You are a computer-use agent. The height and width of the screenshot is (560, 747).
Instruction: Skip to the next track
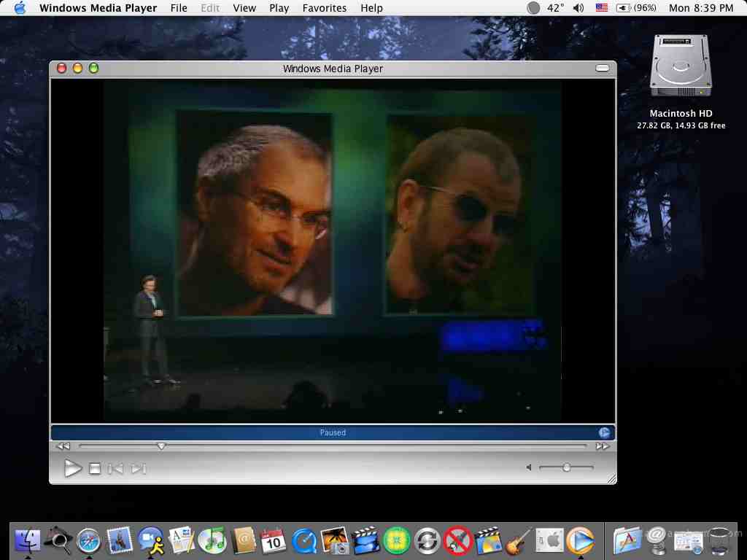[138, 469]
